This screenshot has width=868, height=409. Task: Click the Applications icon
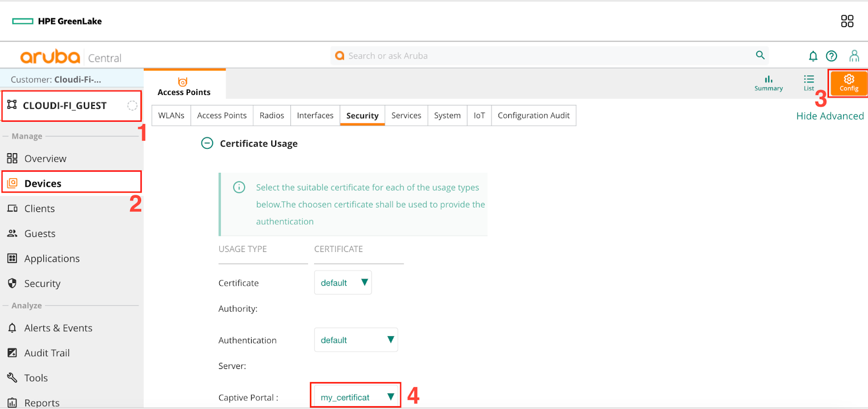point(12,258)
